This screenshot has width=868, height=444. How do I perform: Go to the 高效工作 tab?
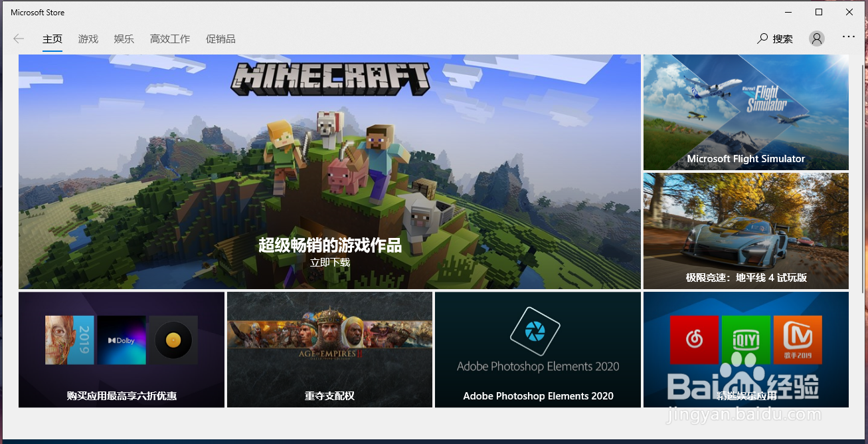(170, 39)
